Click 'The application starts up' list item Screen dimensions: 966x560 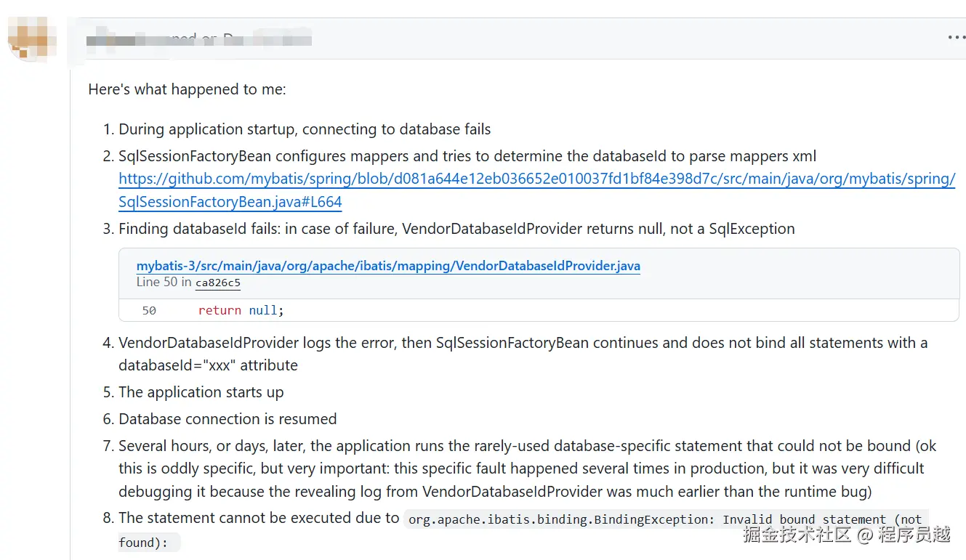click(x=201, y=392)
